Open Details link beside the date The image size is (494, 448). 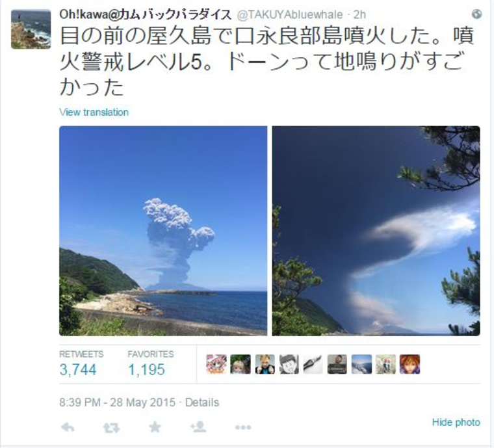click(202, 402)
